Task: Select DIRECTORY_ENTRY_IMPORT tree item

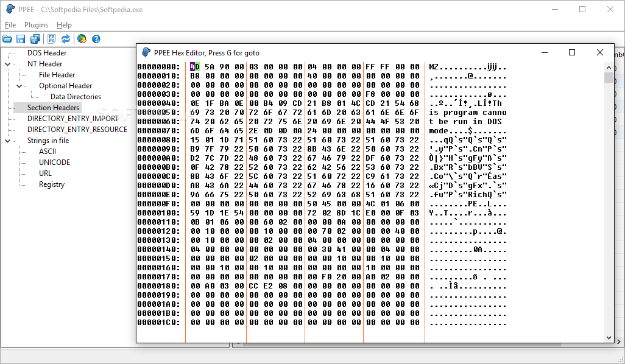Action: tap(73, 119)
